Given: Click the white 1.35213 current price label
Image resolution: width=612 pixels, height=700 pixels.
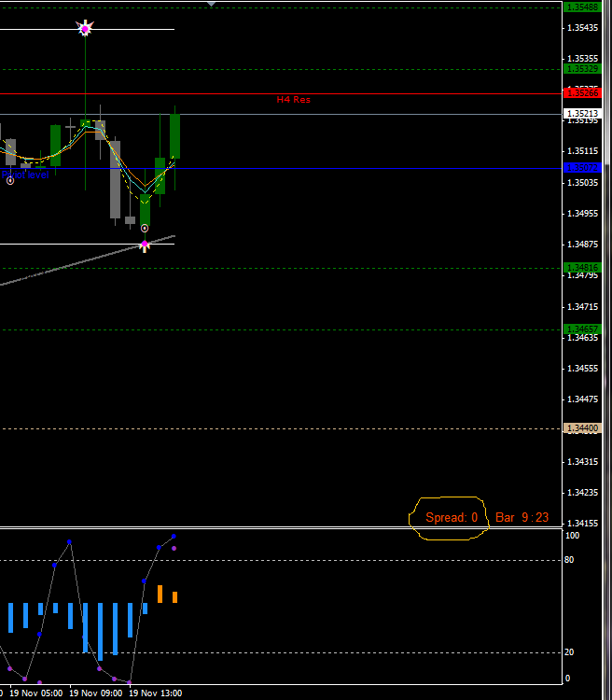Looking at the screenshot, I should tap(582, 114).
